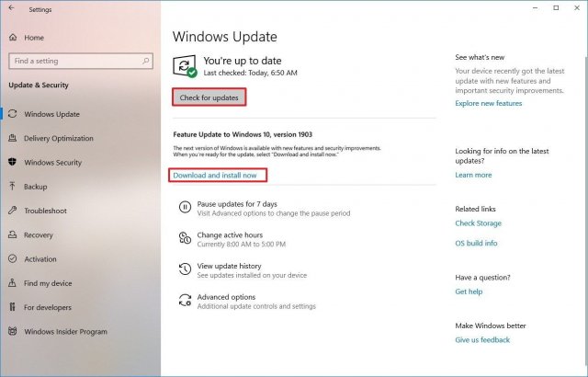Screen dimensions: 588x377
Task: Click the Home icon in sidebar
Action: pos(13,37)
